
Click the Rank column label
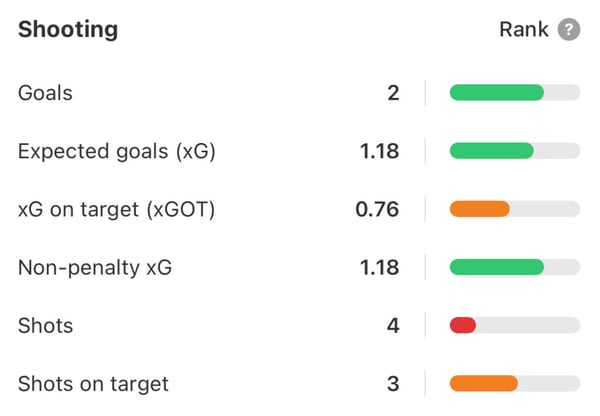tap(524, 29)
